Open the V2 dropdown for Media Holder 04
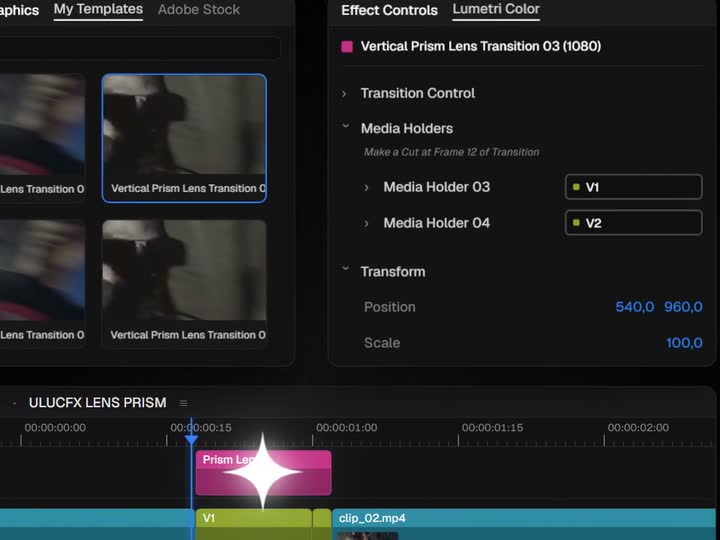Viewport: 720px width, 540px height. click(633, 223)
